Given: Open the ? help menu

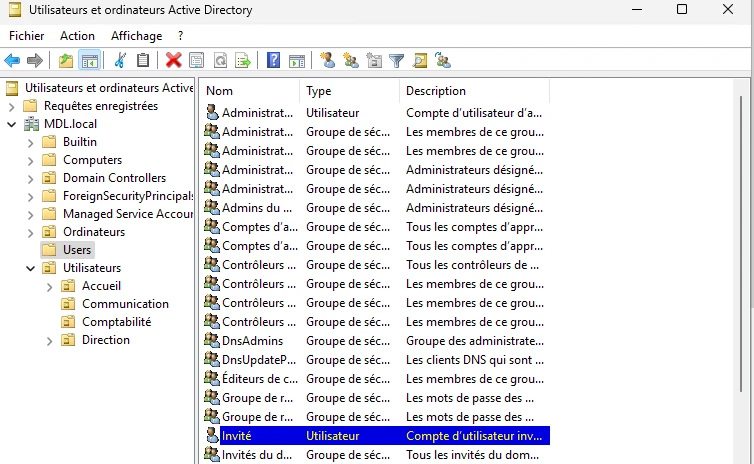Looking at the screenshot, I should (180, 36).
